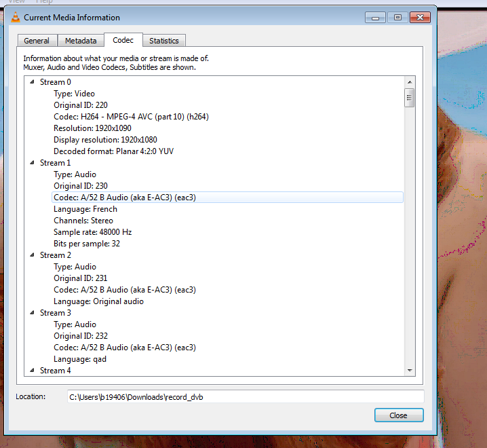Collapse the Stream 3 triangle

(32, 313)
